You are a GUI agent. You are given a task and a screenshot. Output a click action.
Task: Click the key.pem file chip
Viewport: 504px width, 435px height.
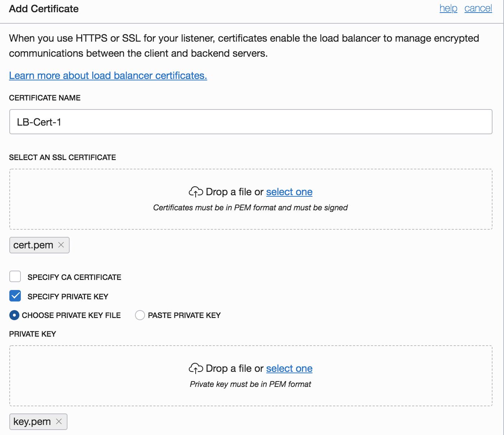pos(32,422)
